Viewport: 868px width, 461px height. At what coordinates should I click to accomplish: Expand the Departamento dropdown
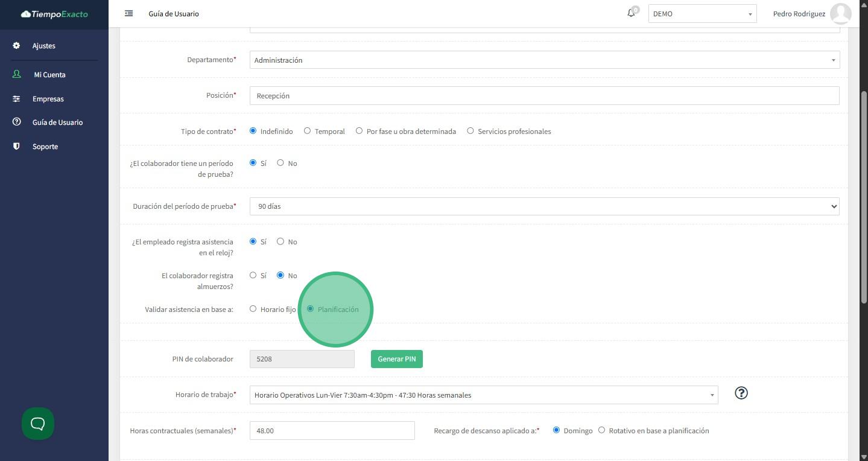pos(544,60)
